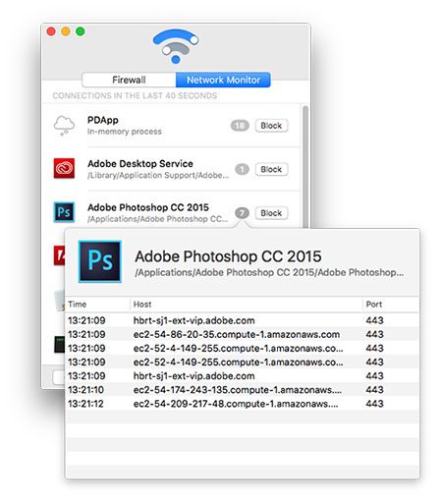This screenshot has height=504, width=442.
Task: Expand the Adobe Desktop Service count badge 1
Action: [242, 169]
